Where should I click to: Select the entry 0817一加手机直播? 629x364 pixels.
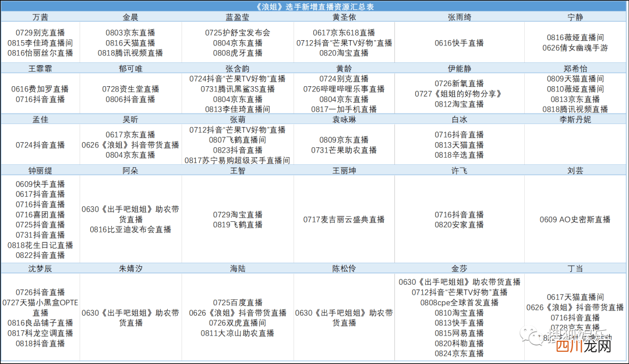click(x=344, y=109)
